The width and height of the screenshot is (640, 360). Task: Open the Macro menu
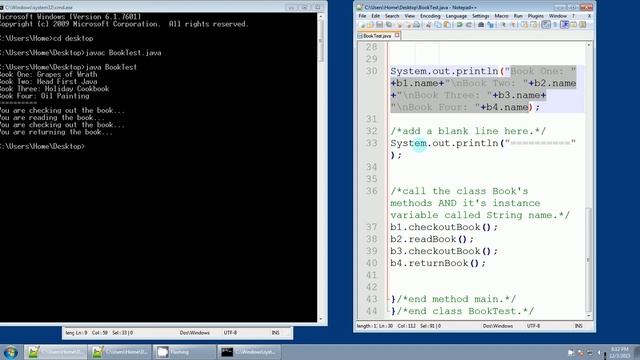click(501, 16)
